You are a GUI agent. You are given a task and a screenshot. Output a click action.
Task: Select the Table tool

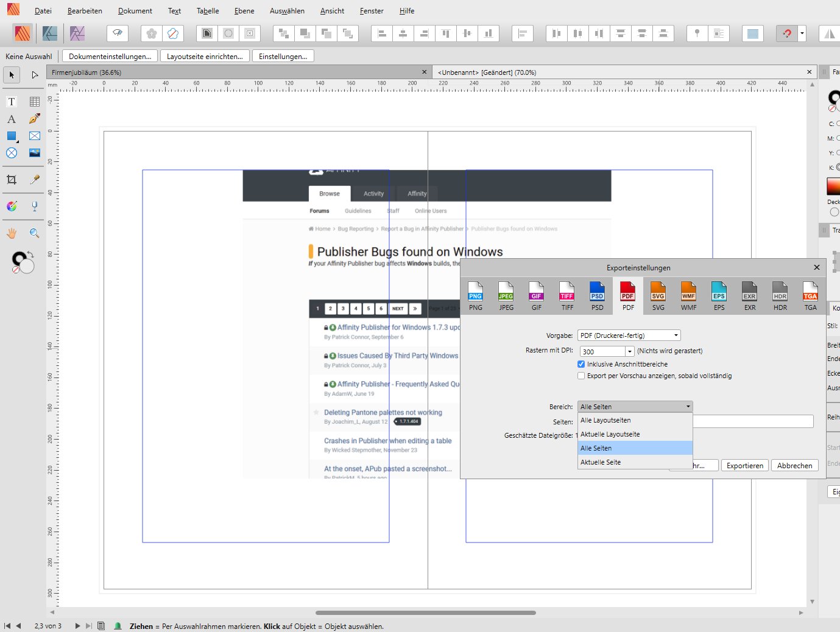click(35, 102)
